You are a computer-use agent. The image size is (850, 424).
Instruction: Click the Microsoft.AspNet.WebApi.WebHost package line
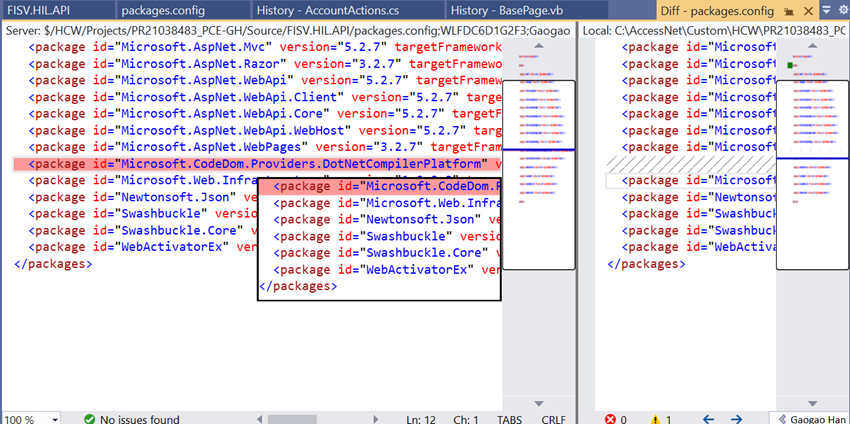coord(265,131)
